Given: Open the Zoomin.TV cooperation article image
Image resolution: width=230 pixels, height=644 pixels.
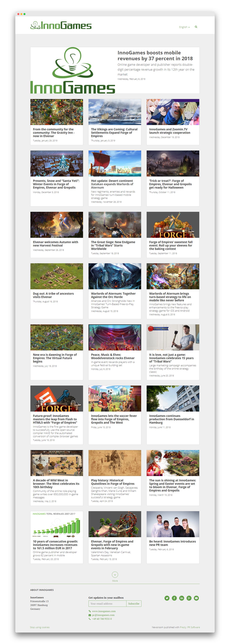Looking at the screenshot, I should click(x=173, y=112).
